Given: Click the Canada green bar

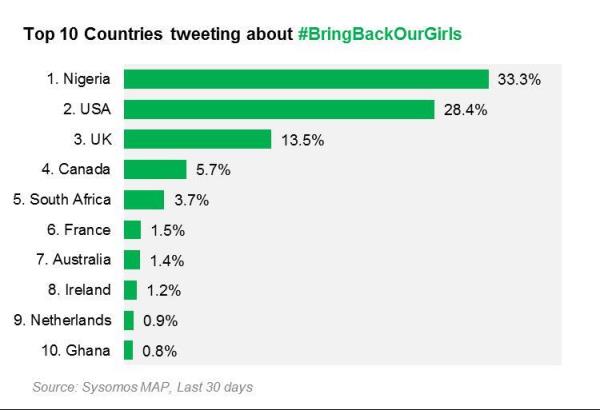Looking at the screenshot, I should 155,169.
